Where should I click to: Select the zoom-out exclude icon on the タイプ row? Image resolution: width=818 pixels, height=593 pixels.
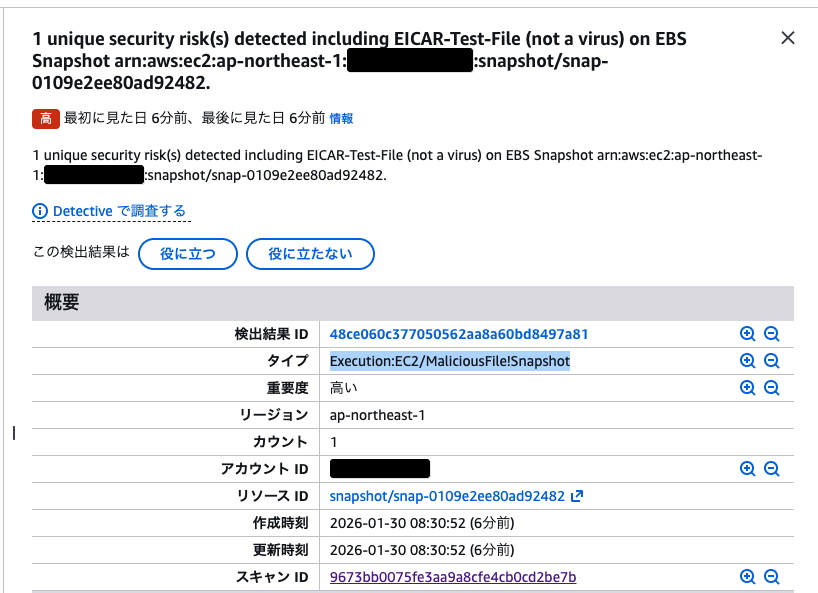pyautogui.click(x=771, y=361)
